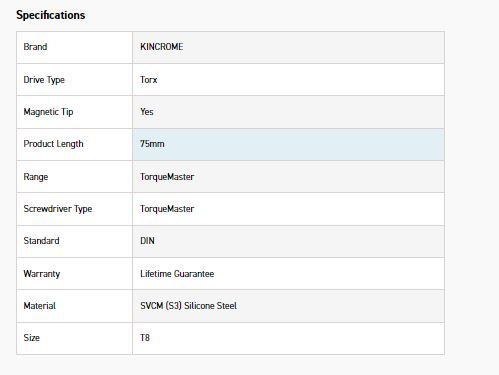
Task: Click the DIN standard value
Action: click(x=147, y=241)
